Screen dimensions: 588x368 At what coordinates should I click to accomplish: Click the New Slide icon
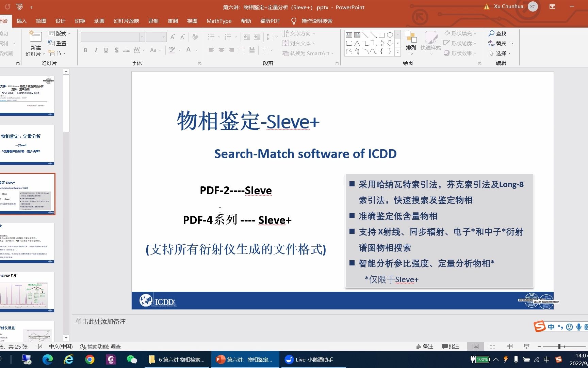click(35, 37)
